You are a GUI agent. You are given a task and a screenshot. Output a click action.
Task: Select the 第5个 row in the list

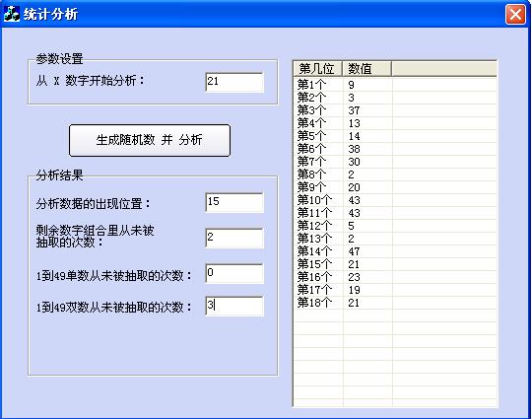(395, 136)
